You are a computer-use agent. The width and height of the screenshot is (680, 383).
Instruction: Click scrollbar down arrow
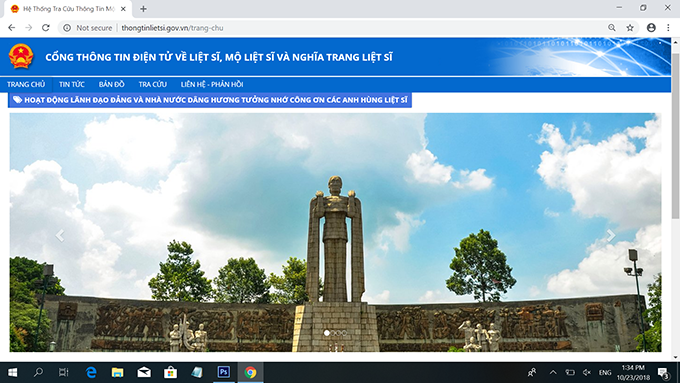point(675,357)
